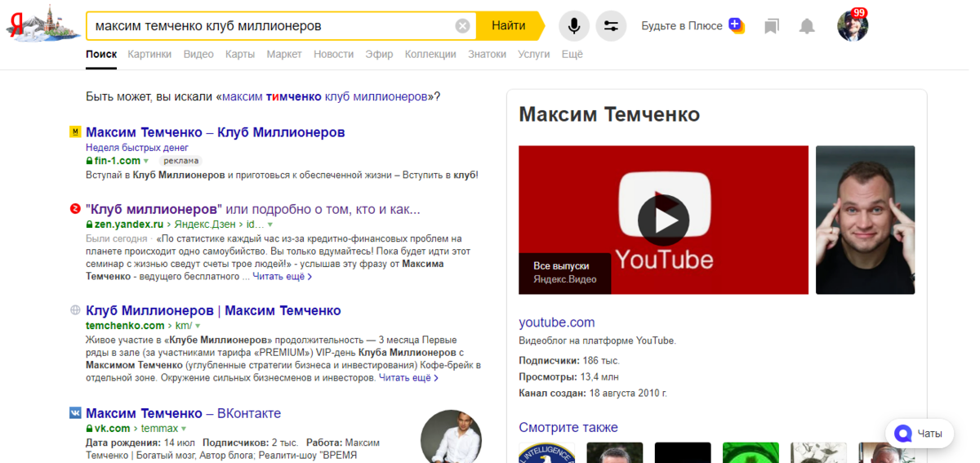
Task: Expand the vk.com result dropdown arrow
Action: (184, 429)
